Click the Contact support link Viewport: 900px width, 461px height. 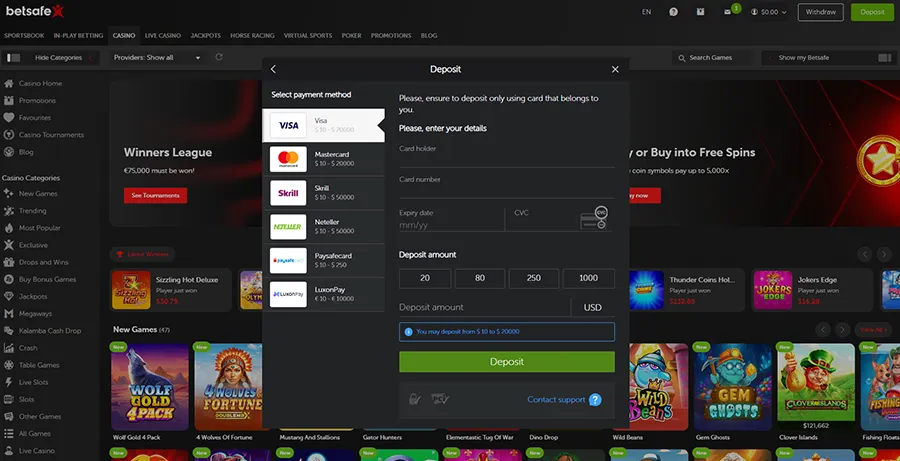556,400
